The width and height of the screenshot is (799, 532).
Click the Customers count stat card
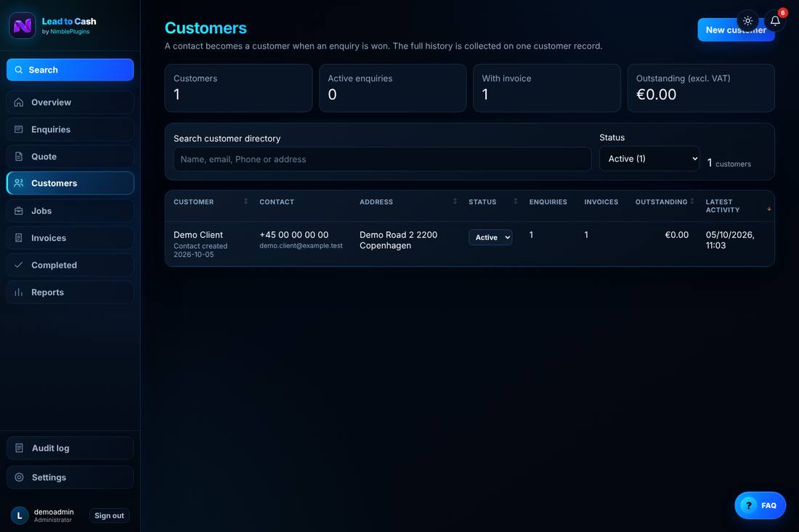click(238, 88)
